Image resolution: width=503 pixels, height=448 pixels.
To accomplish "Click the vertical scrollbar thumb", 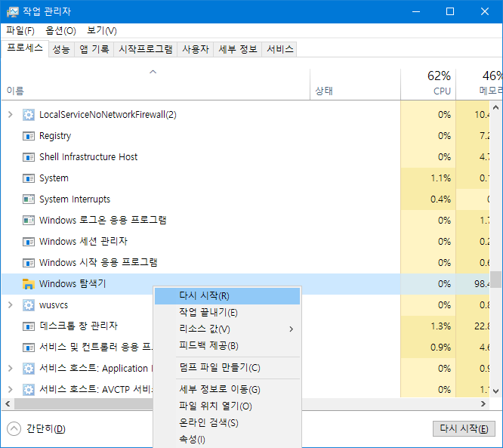I will 496,280.
